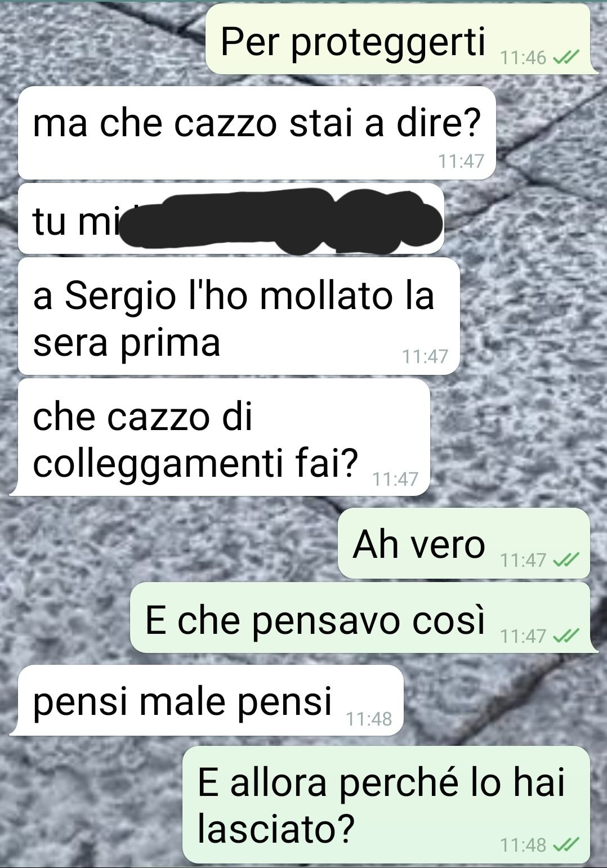Tap the 11:47 timestamp beside 'colleggamenti fai?'
The image size is (607, 868).
point(396,479)
